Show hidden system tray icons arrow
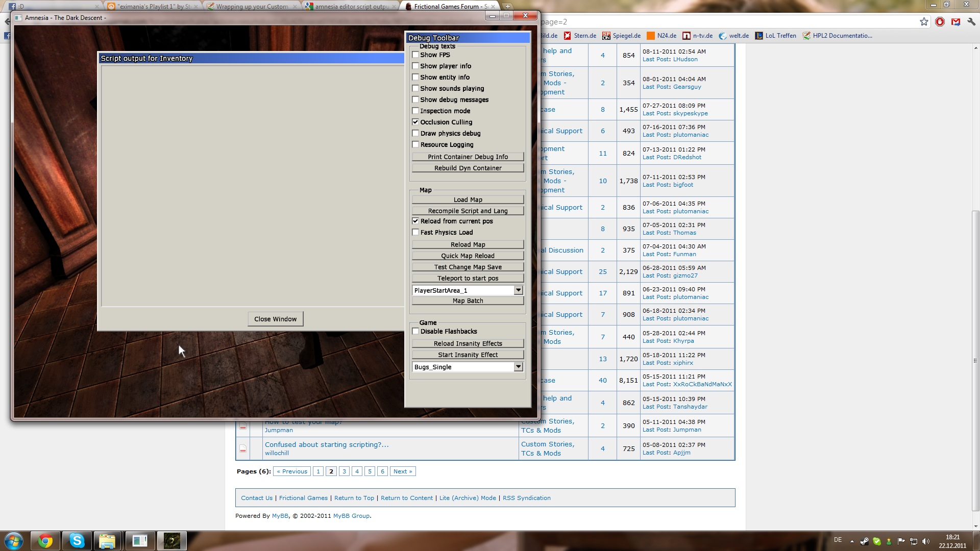The image size is (980, 551). 852,541
